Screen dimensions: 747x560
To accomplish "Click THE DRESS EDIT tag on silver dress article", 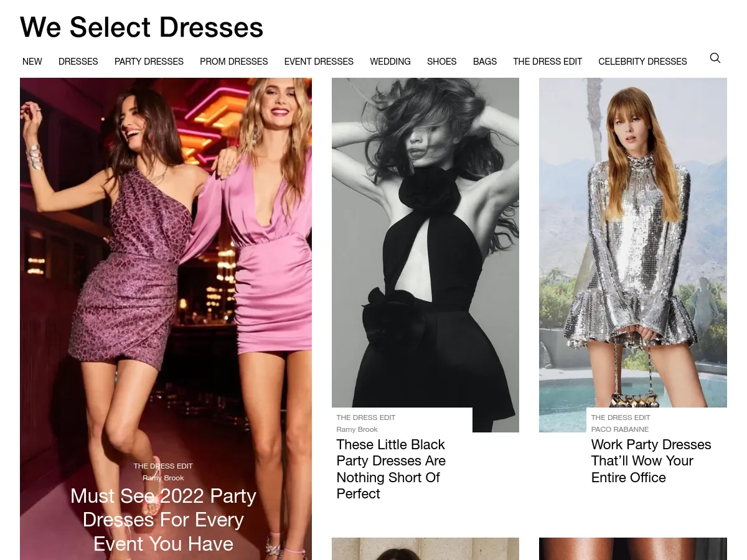I will (x=620, y=418).
